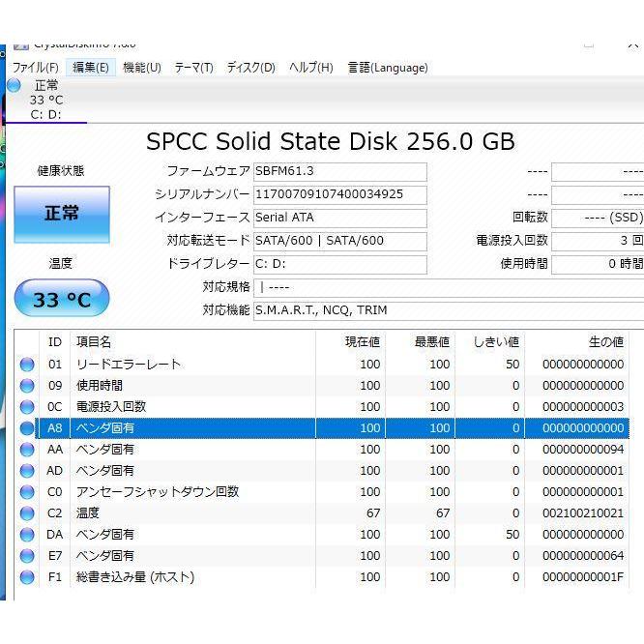Select the リードエラーレート attribute row

[x=322, y=365]
